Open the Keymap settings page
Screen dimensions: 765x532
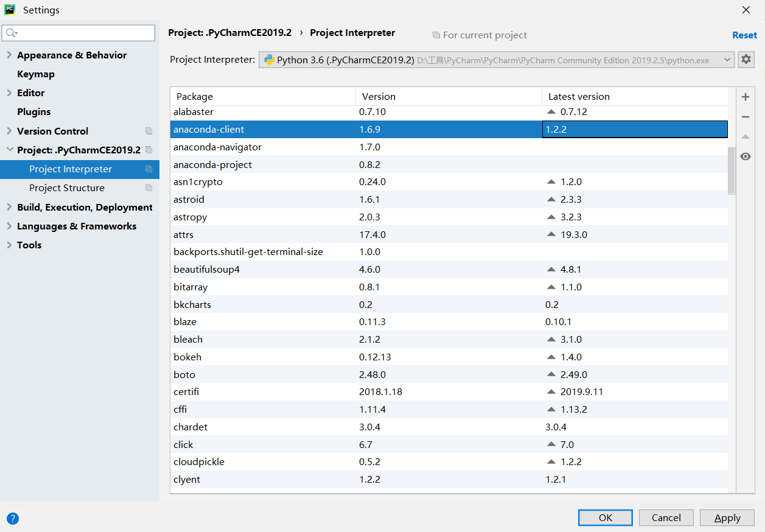click(x=36, y=74)
